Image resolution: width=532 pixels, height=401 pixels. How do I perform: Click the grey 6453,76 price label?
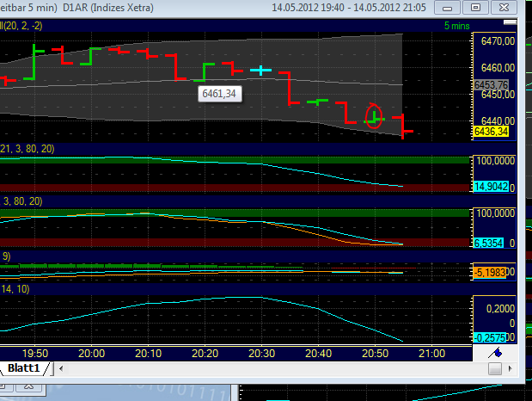491,85
